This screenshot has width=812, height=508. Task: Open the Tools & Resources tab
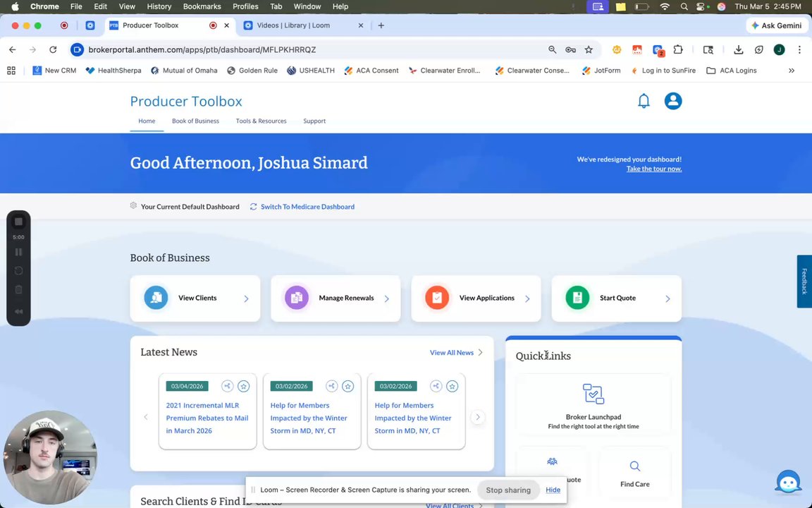click(261, 121)
